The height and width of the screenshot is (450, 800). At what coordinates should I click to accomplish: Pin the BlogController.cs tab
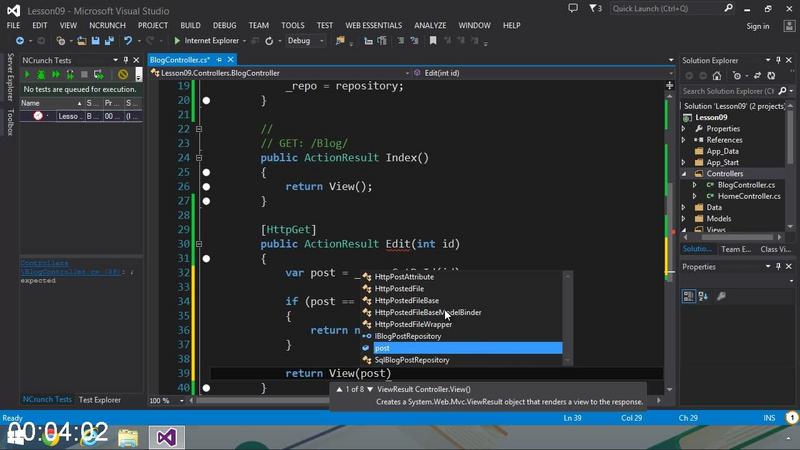(x=219, y=60)
